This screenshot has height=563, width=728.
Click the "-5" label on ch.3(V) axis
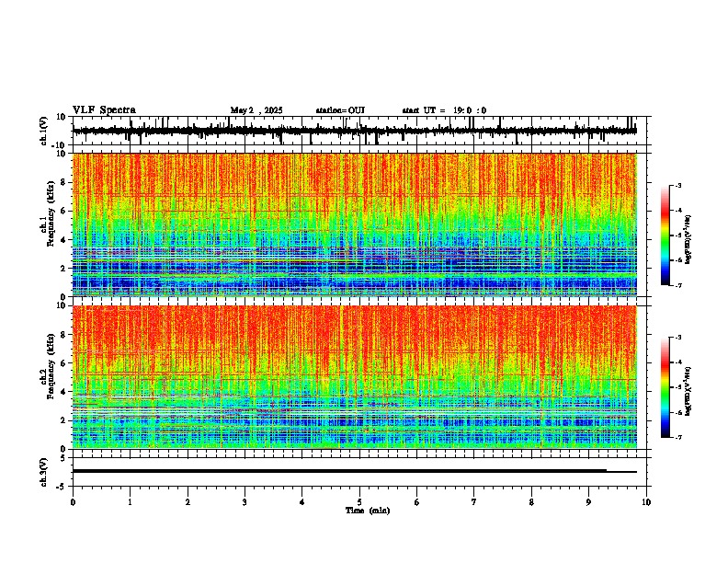click(x=62, y=487)
